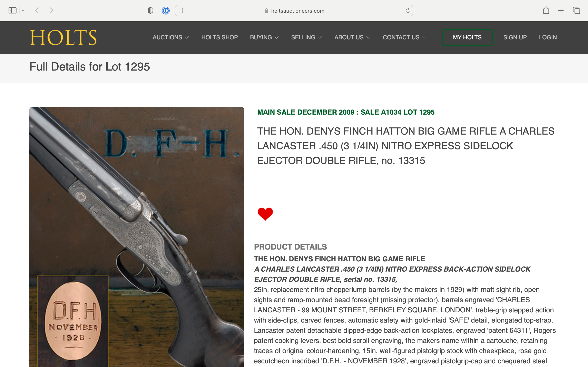588x367 pixels.
Task: Open the Contact Us menu
Action: coord(404,37)
